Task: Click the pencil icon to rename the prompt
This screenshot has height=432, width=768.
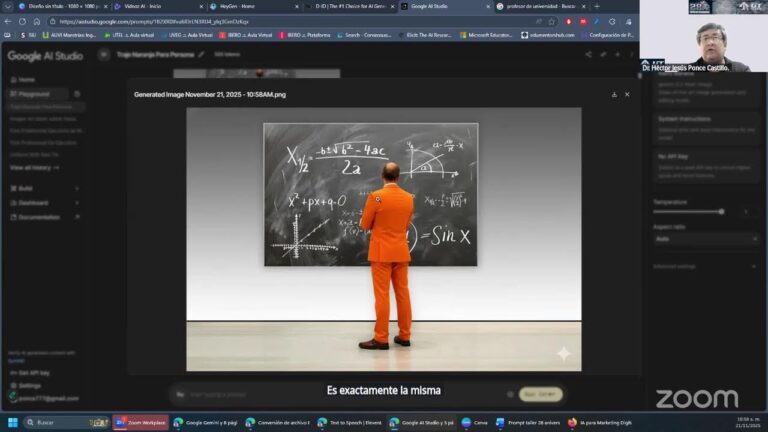Action: click(201, 55)
